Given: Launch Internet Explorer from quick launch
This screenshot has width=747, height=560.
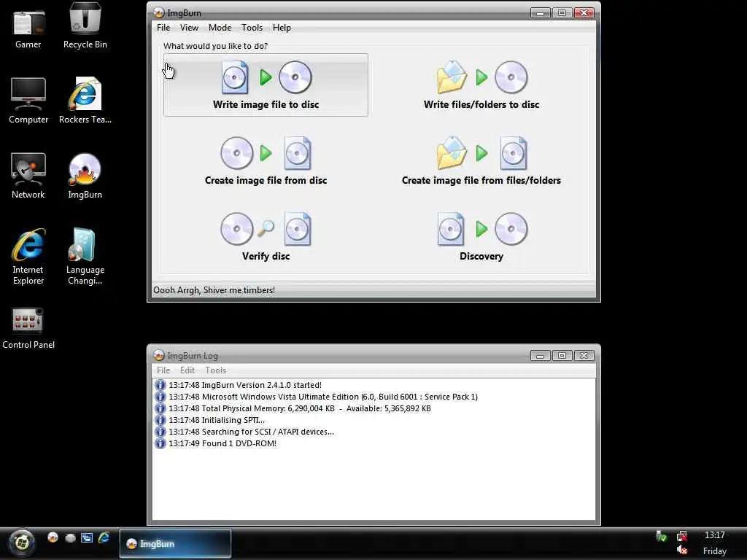Looking at the screenshot, I should 104,537.
